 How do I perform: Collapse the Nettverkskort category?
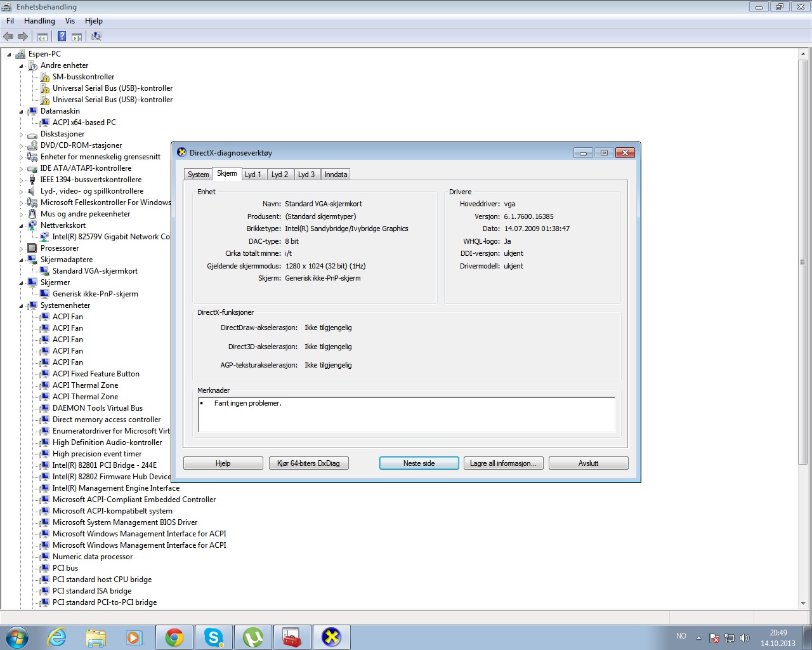21,226
